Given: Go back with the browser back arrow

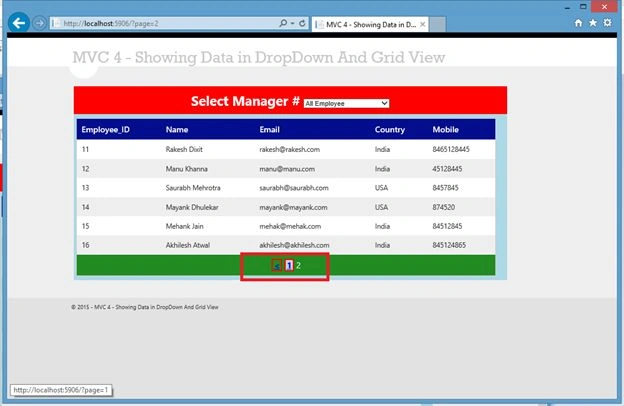Looking at the screenshot, I should (19, 23).
